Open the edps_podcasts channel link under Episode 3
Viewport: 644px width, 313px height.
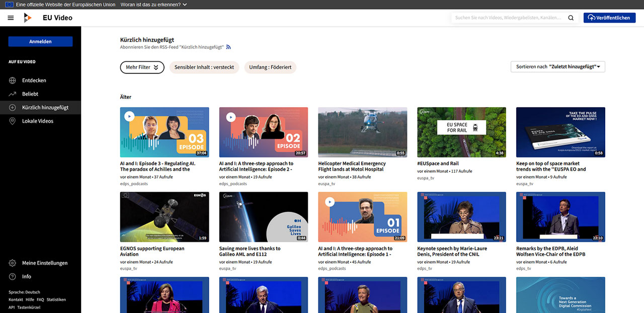134,184
